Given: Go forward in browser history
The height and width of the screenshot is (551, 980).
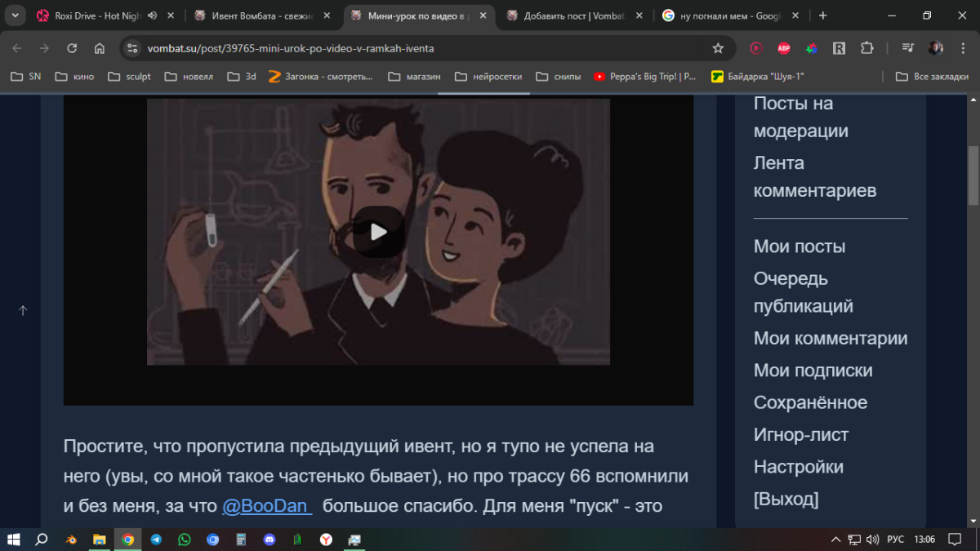Looking at the screenshot, I should (x=44, y=48).
